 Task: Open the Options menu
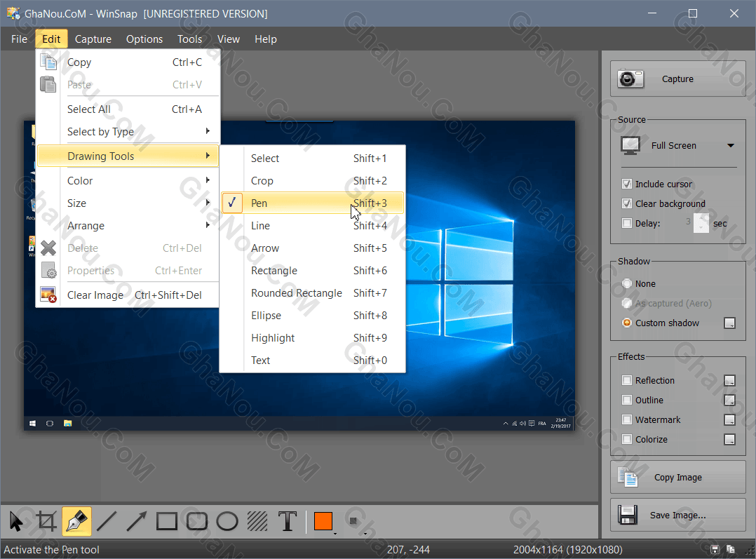coord(144,39)
